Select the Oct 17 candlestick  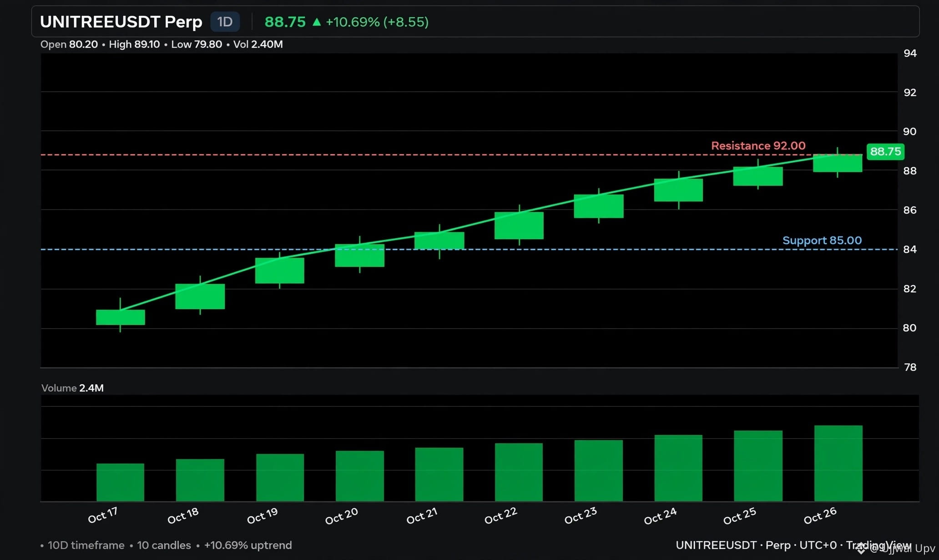[121, 317]
